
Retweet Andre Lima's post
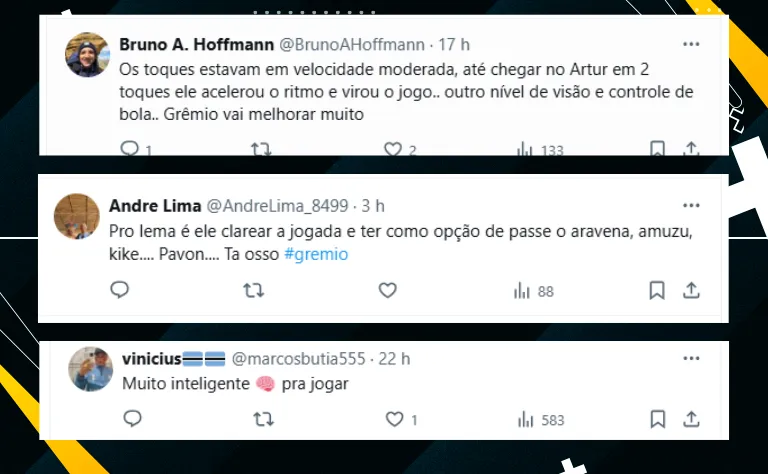(x=254, y=291)
